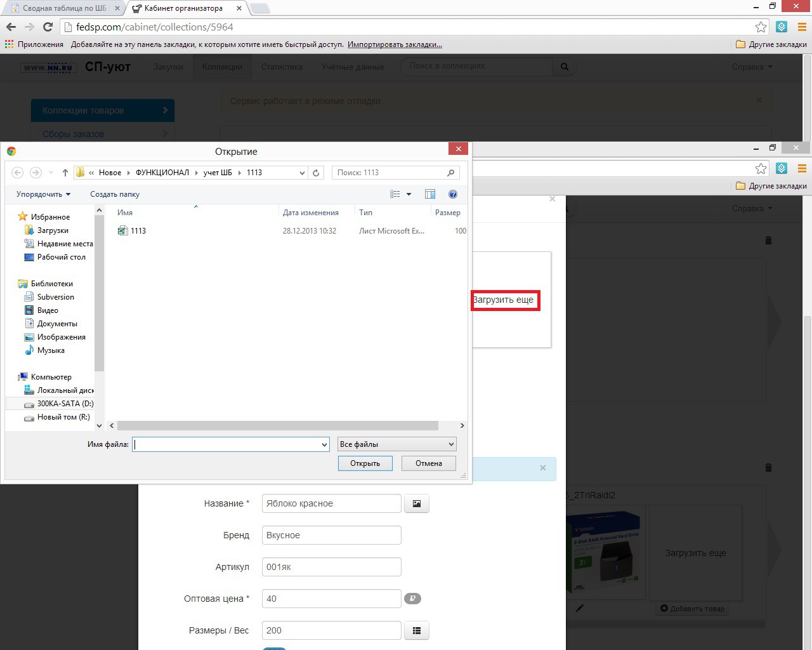Change the file view mode icon
The image size is (812, 650).
point(395,194)
